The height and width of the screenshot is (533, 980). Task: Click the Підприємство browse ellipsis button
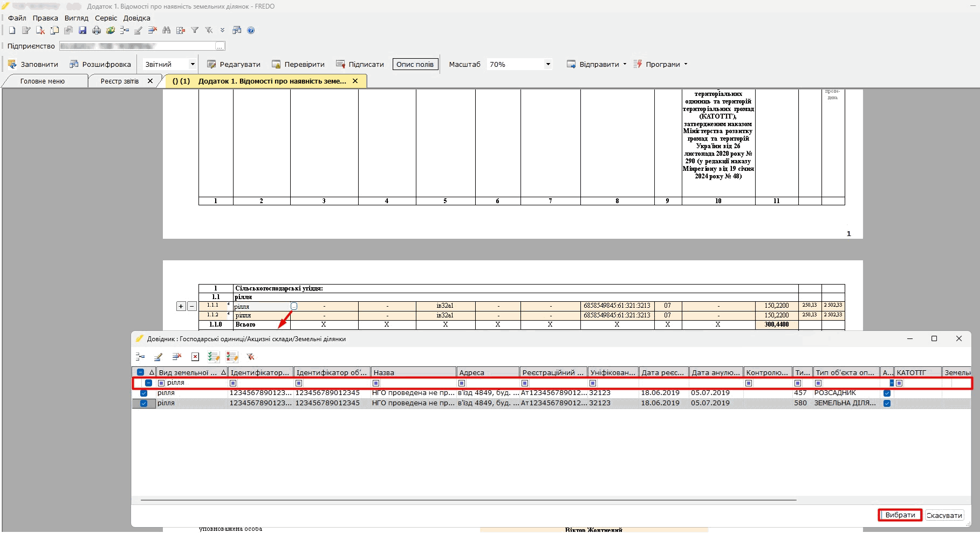point(220,46)
